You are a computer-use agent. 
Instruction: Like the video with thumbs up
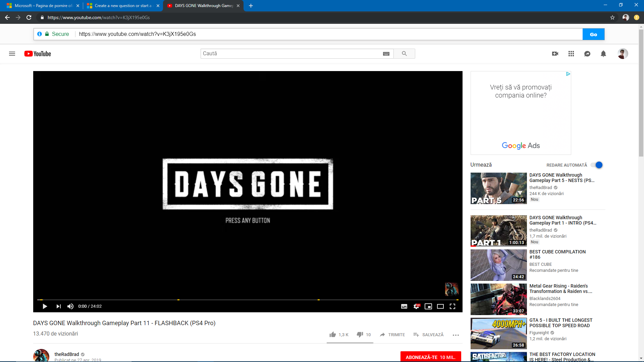(339, 335)
